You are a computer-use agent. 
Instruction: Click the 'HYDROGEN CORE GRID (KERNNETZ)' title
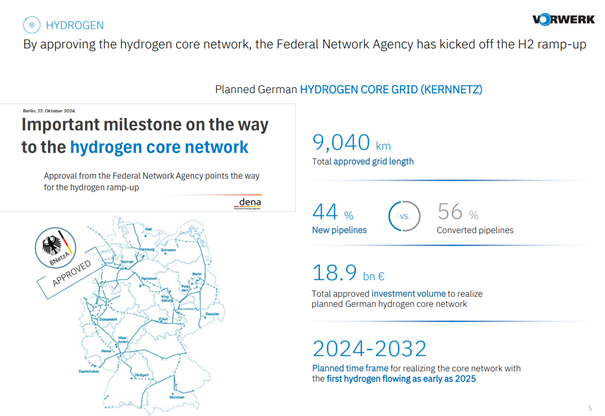(x=391, y=90)
